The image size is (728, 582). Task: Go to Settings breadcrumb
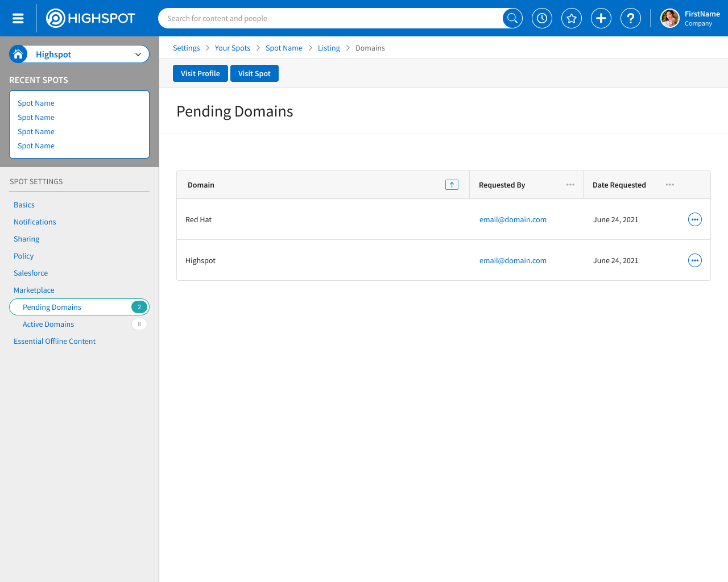[x=187, y=48]
